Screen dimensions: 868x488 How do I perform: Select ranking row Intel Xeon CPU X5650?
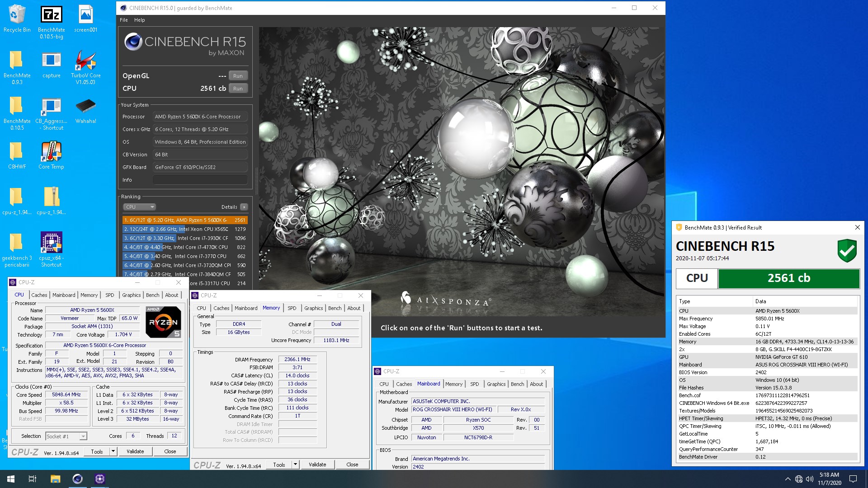click(x=185, y=229)
